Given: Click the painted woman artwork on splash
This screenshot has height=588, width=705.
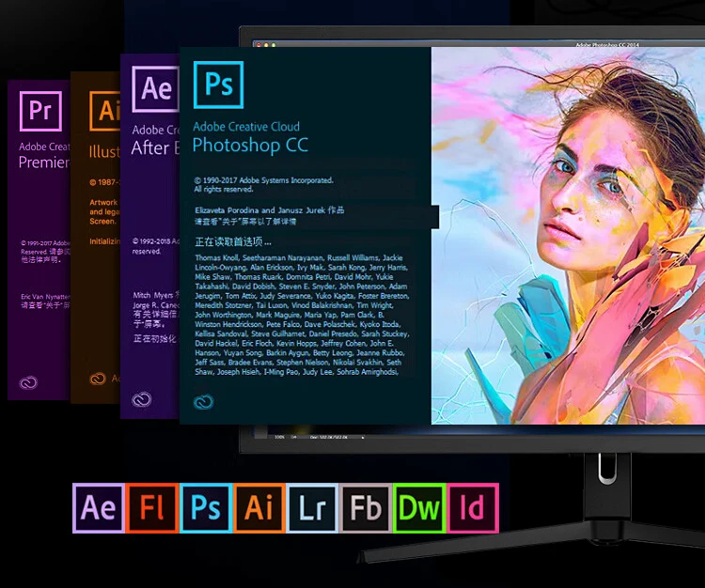Looking at the screenshot, I should [568, 236].
